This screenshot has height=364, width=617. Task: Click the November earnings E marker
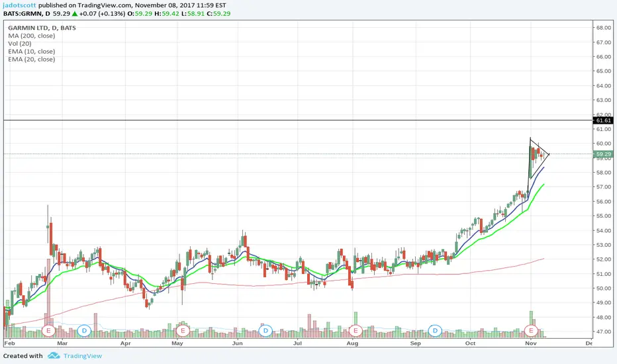531,330
